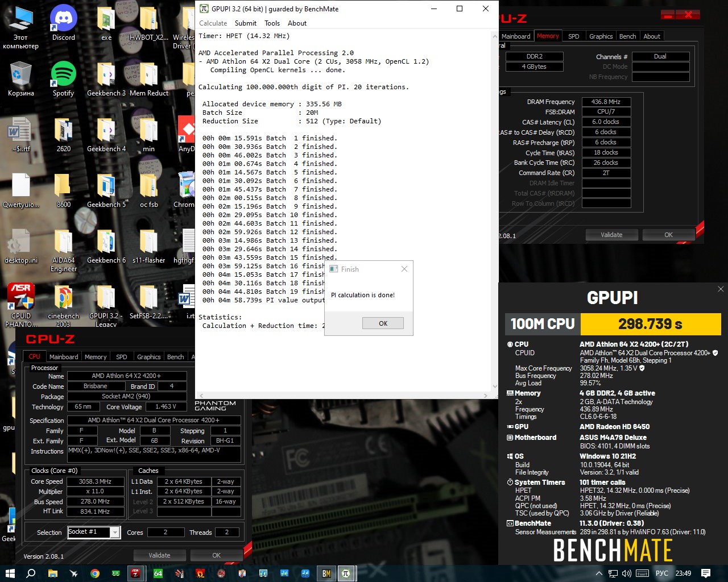The height and width of the screenshot is (582, 728).
Task: Click the DRAM Frequency 436.8 MHz value
Action: [606, 102]
